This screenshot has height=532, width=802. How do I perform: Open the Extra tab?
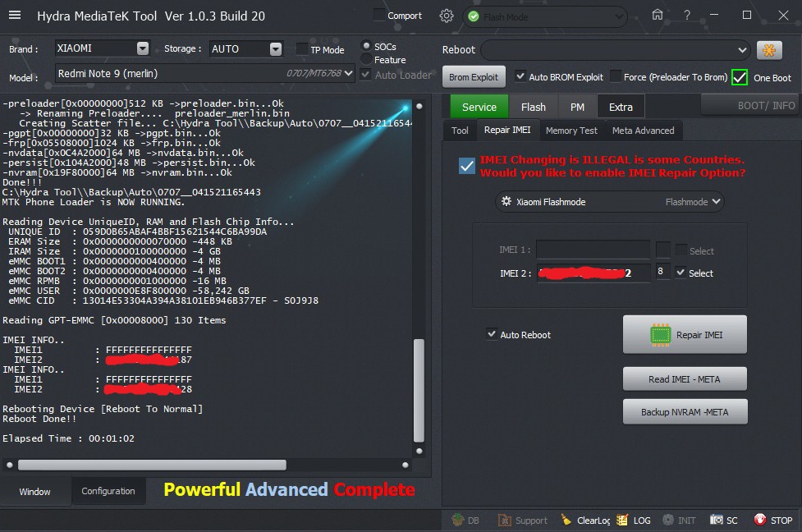[x=621, y=107]
